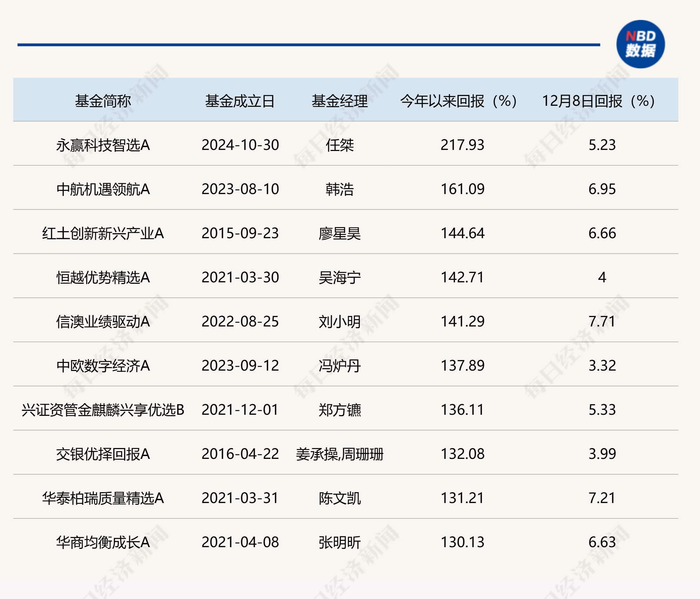Click the 137.89 return value
The image size is (700, 599).
point(462,366)
